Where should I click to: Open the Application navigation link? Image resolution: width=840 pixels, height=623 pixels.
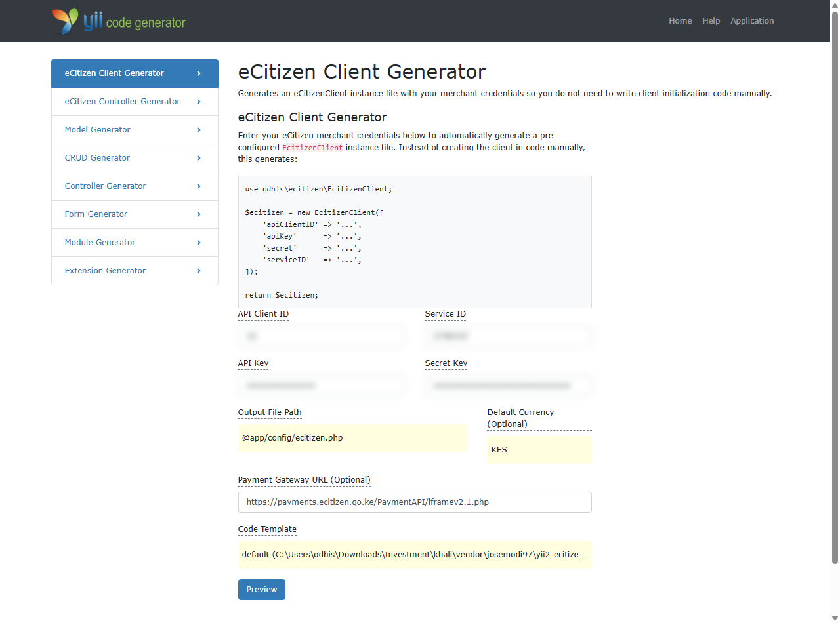click(x=752, y=21)
